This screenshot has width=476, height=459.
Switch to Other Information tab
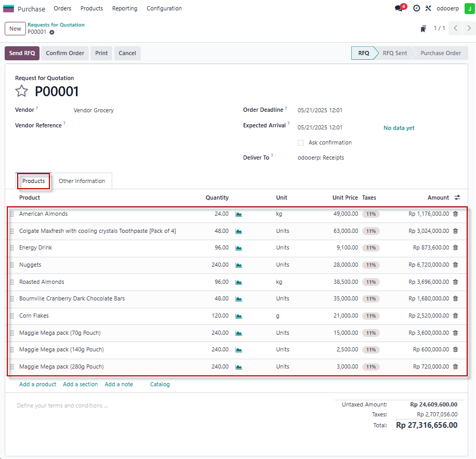tap(82, 181)
